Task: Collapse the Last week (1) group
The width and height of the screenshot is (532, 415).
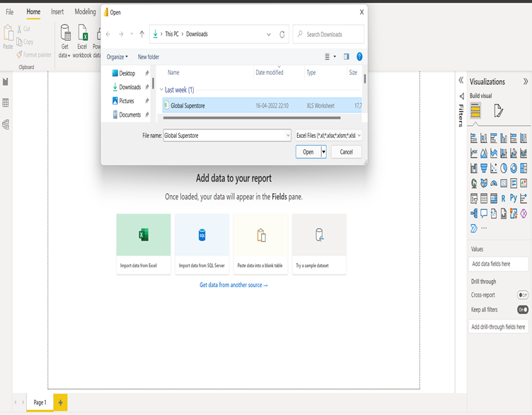Action: tap(161, 90)
